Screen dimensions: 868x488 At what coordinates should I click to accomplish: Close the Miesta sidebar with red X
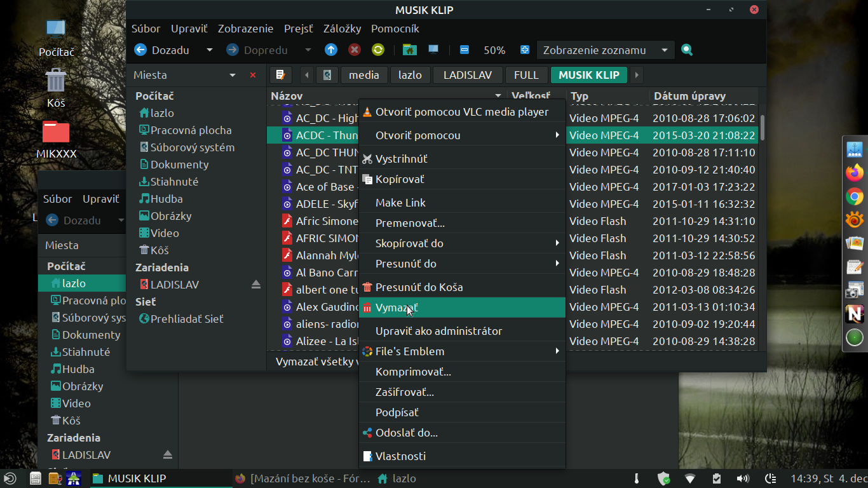tap(253, 75)
